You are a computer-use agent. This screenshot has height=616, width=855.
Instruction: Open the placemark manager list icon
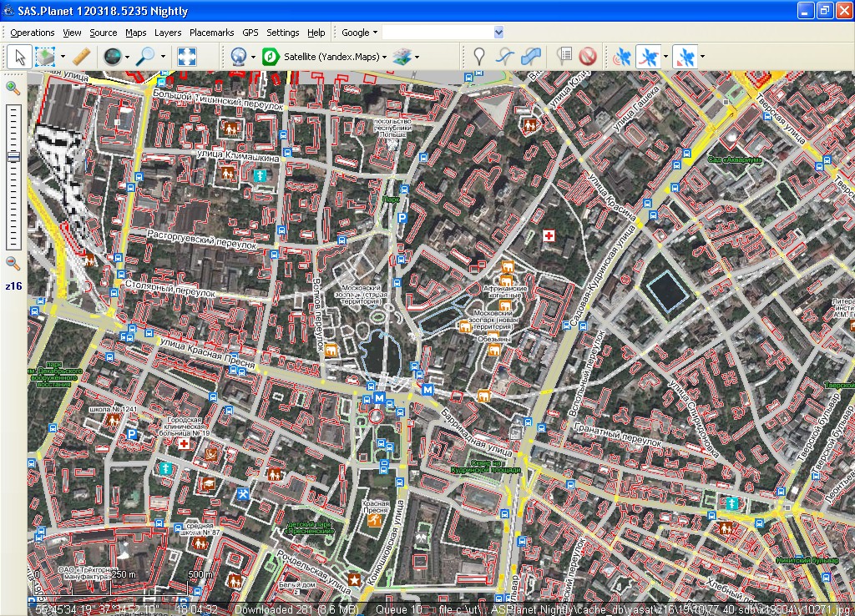click(x=564, y=57)
